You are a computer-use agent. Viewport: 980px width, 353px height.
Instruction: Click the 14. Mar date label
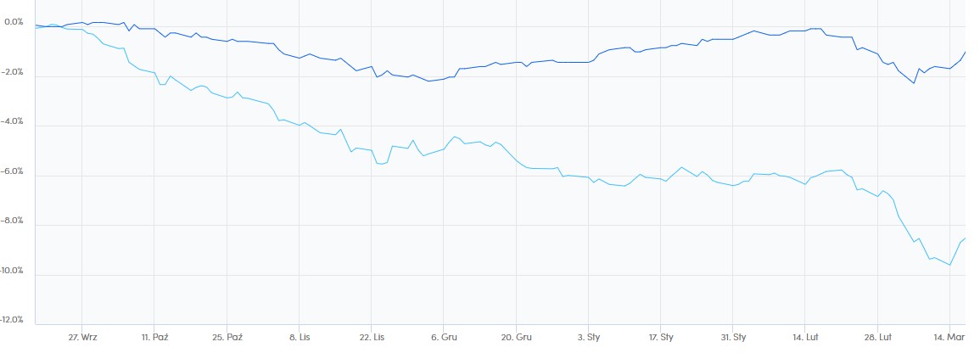(950, 337)
